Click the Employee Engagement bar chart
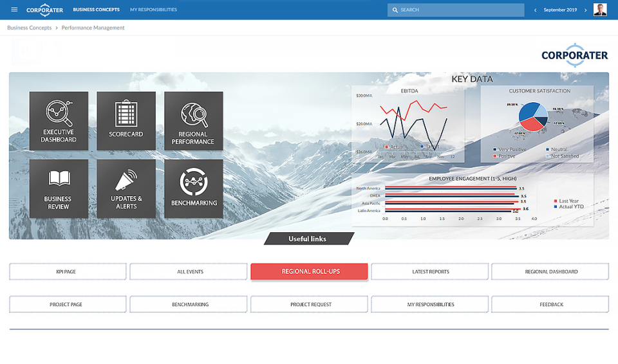This screenshot has height=364, width=618. coord(473,200)
